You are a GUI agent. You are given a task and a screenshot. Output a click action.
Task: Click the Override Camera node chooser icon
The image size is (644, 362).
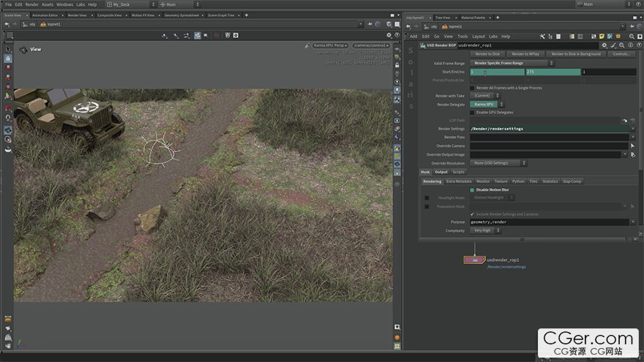(632, 146)
